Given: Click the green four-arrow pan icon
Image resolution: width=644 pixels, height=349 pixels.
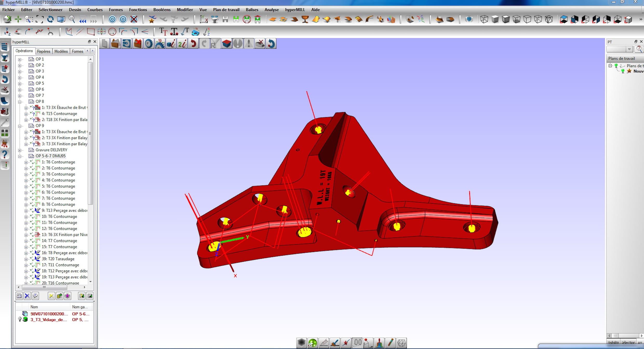Looking at the screenshot, I should tap(18, 19).
